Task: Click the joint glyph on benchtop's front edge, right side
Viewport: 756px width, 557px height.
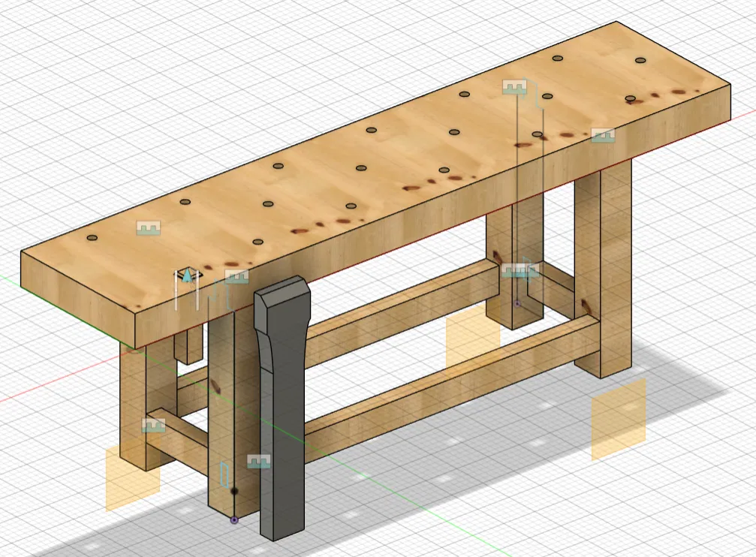Action: tap(603, 136)
